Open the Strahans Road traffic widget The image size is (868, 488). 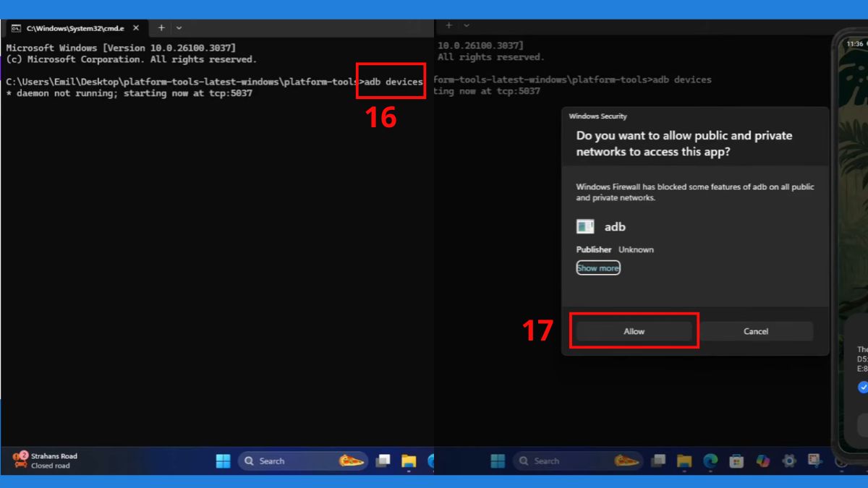(46, 461)
